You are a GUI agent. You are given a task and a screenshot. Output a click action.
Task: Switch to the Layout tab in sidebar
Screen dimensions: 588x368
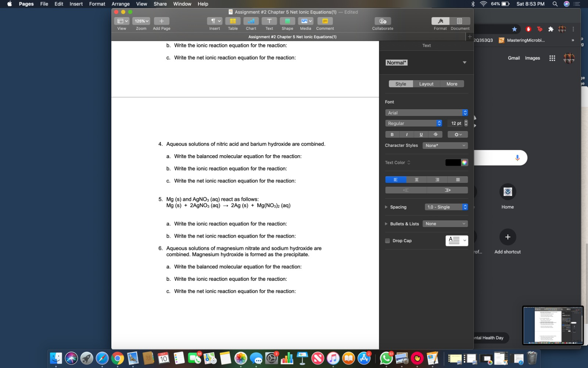(426, 84)
